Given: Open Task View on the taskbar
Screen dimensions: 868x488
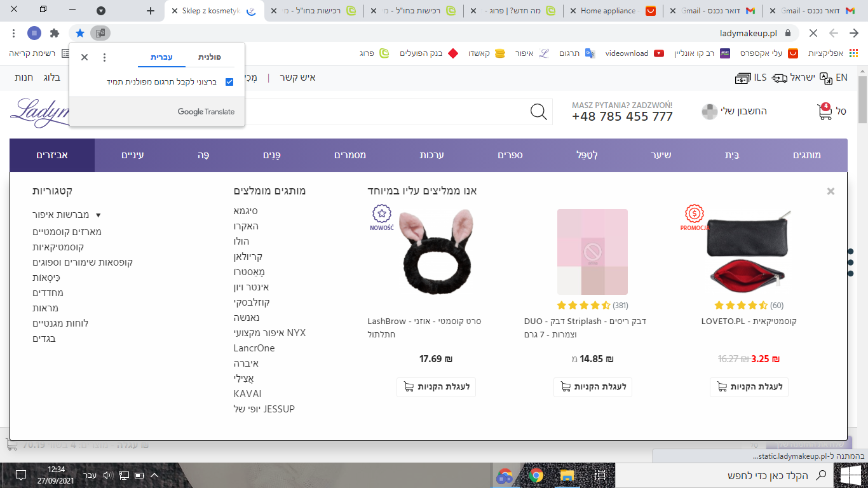Looking at the screenshot, I should pos(600,475).
